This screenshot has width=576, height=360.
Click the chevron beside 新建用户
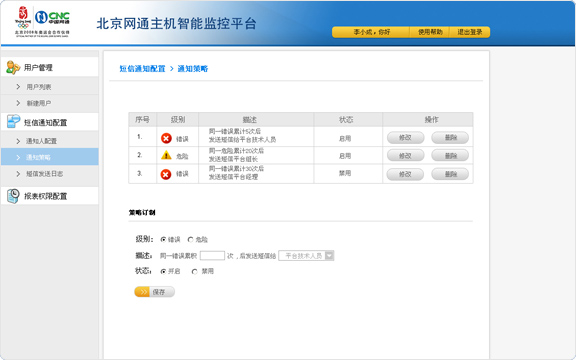18,103
